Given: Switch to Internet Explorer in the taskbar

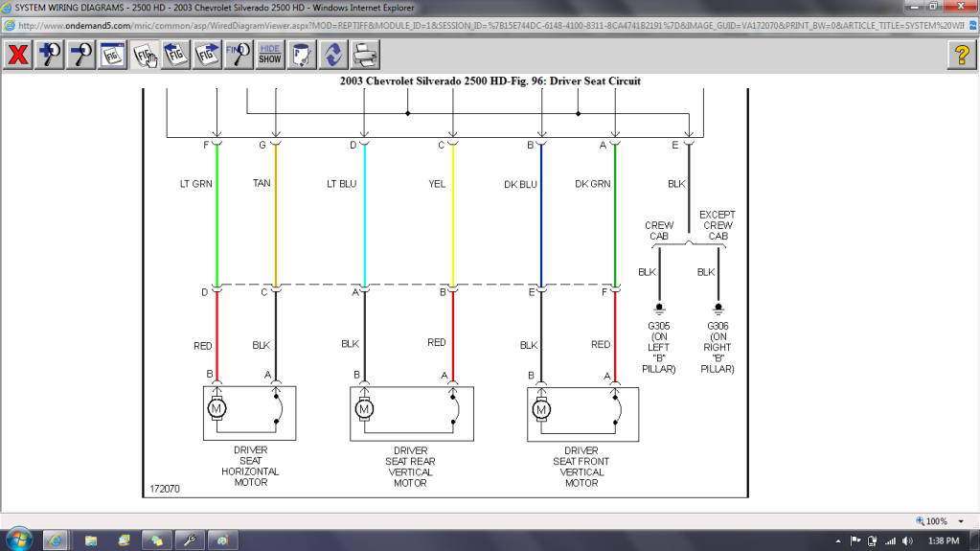Looking at the screenshot, I should pos(55,540).
